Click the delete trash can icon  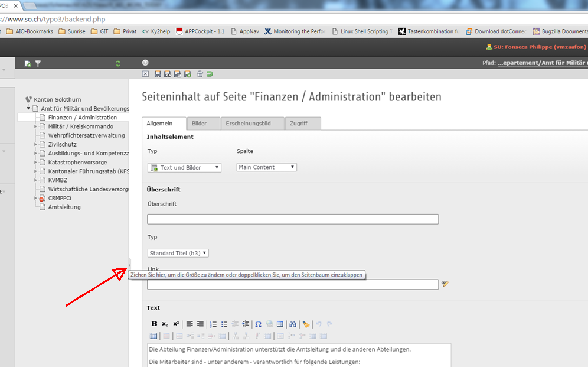pos(200,74)
